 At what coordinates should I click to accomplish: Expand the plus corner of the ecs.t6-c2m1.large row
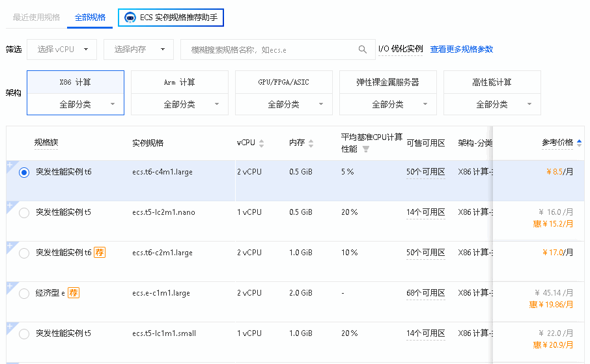click(10, 245)
